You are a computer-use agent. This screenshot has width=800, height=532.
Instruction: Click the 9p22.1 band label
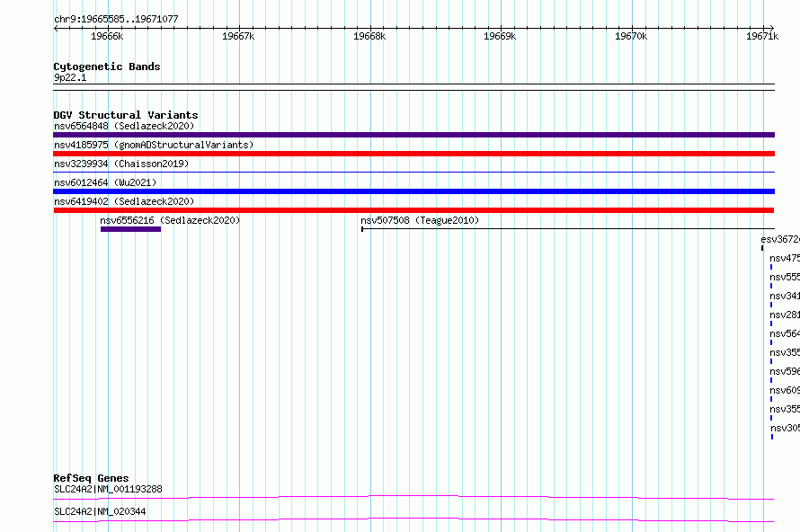click(70, 77)
